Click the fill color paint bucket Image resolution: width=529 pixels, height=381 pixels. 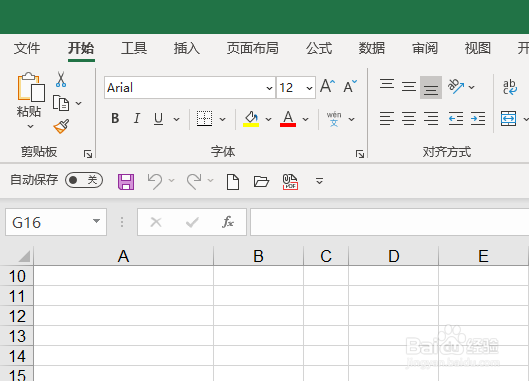(251, 119)
